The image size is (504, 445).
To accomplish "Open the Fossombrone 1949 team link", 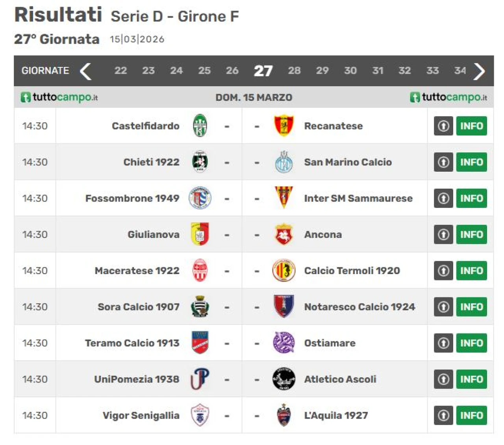I will pyautogui.click(x=132, y=198).
